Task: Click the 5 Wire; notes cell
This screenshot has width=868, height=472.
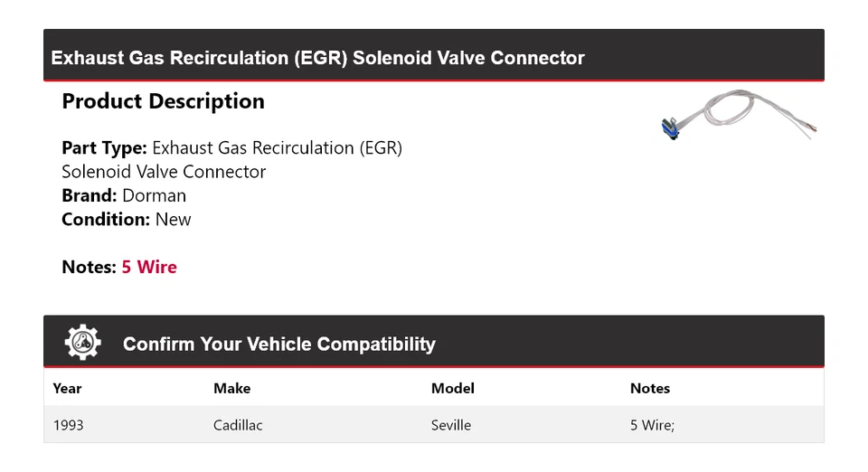Action: click(x=652, y=425)
